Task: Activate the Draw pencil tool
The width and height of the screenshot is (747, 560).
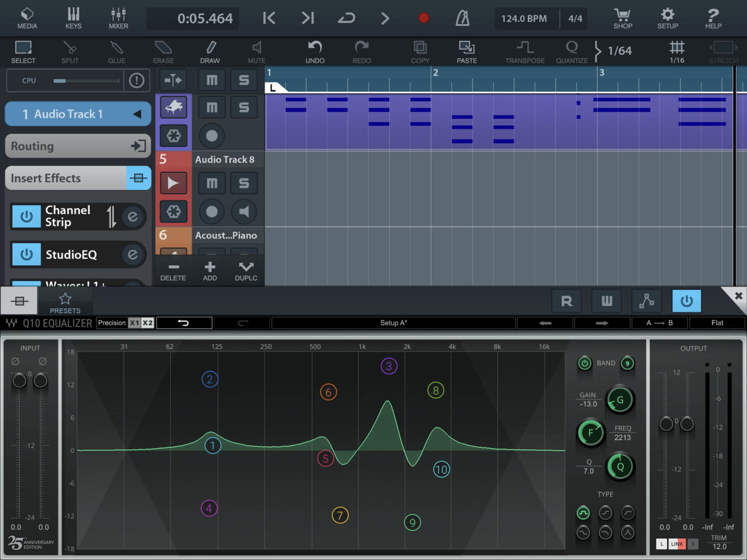Action: click(x=210, y=52)
